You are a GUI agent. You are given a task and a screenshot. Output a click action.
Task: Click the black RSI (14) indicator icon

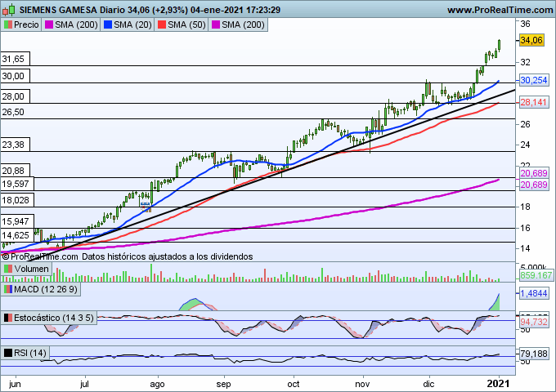pyautogui.click(x=8, y=353)
